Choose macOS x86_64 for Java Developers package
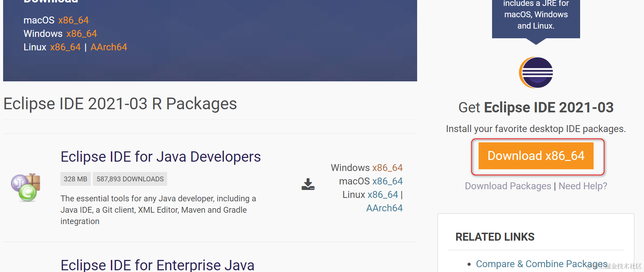Viewport: 644px width, 272px height. point(387,181)
